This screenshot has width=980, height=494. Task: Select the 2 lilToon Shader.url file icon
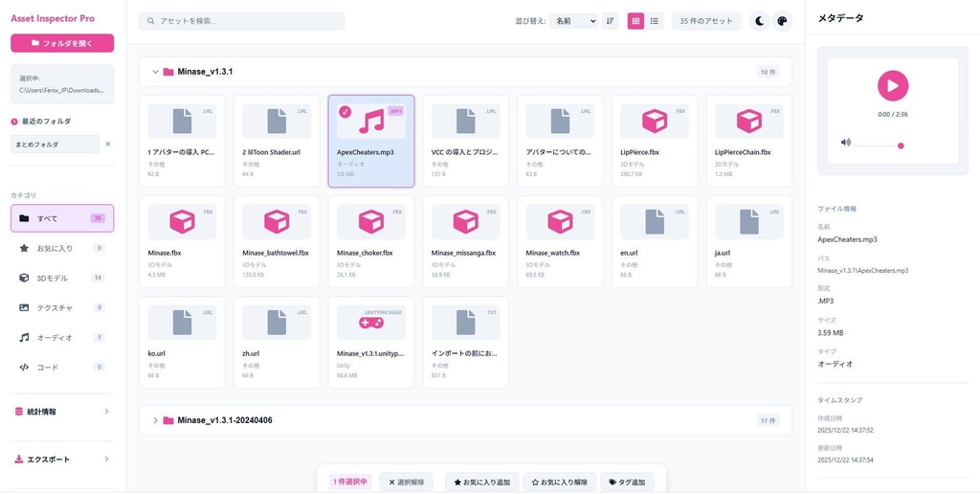pos(277,121)
